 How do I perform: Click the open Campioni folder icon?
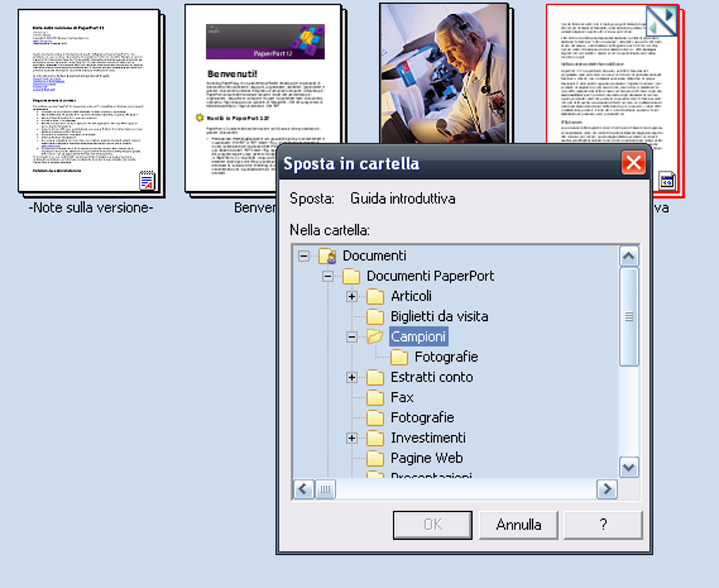[375, 337]
